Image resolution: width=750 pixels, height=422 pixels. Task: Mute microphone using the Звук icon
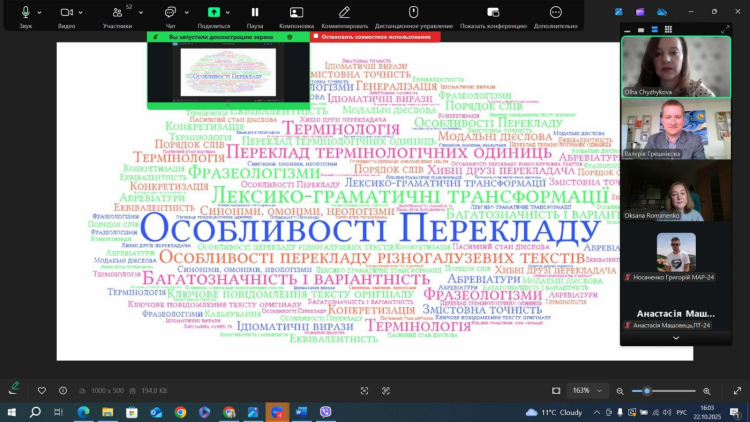[25, 12]
